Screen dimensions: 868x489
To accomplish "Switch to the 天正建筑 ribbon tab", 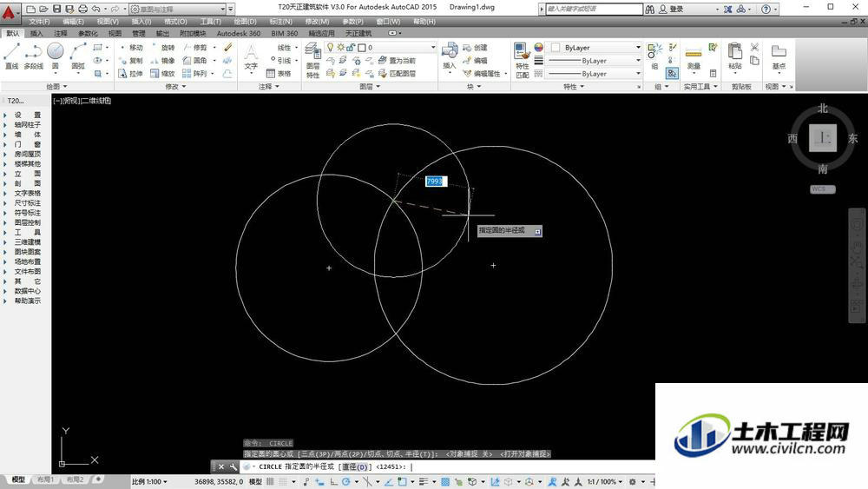I will click(358, 33).
